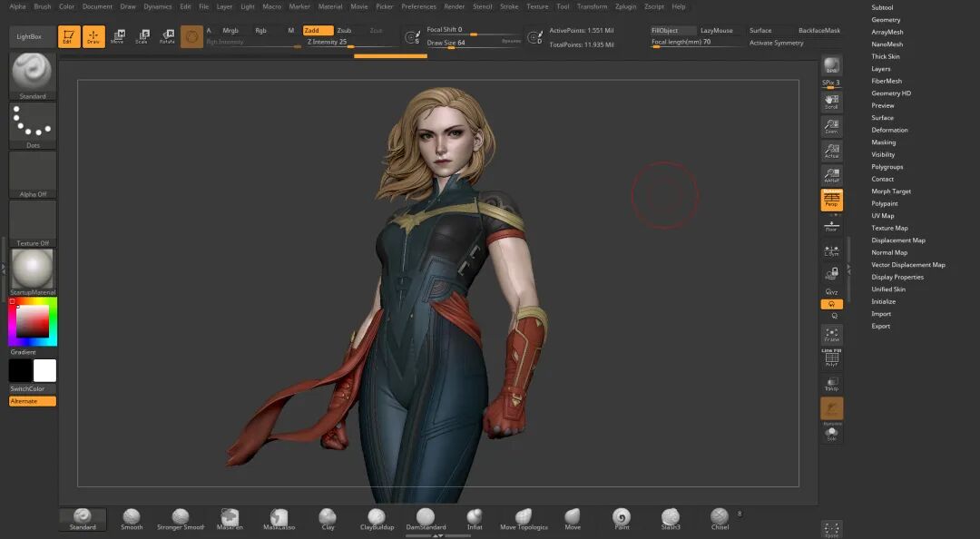Click the Zoom document icon
Image resolution: width=980 pixels, height=539 pixels.
[831, 126]
